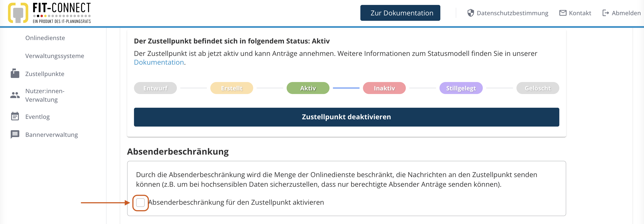Click the Entwurf status step

[155, 88]
